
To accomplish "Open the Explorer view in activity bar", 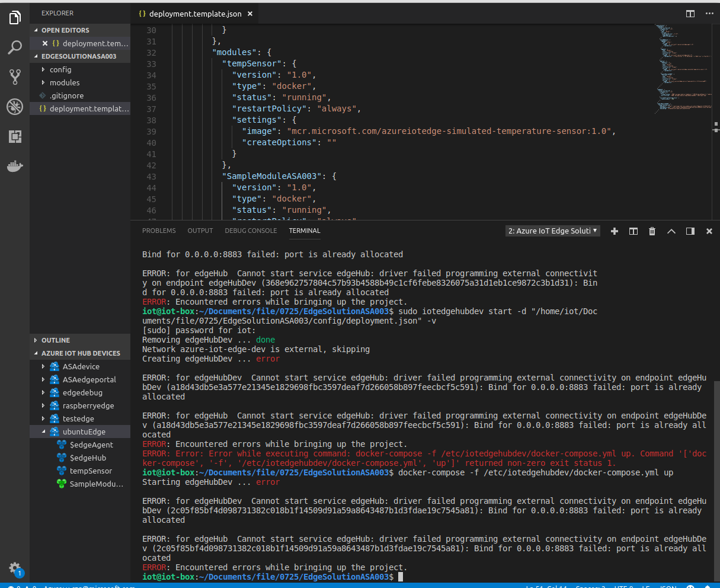I will pyautogui.click(x=15, y=18).
